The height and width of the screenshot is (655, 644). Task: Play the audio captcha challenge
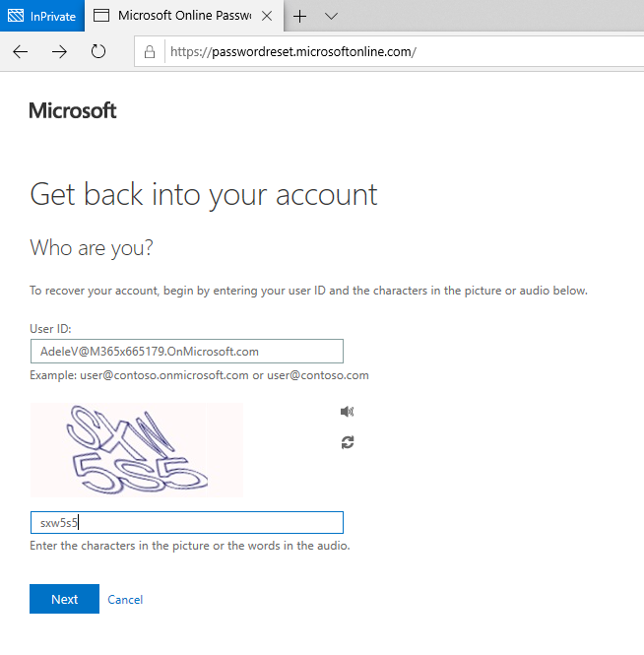347,412
